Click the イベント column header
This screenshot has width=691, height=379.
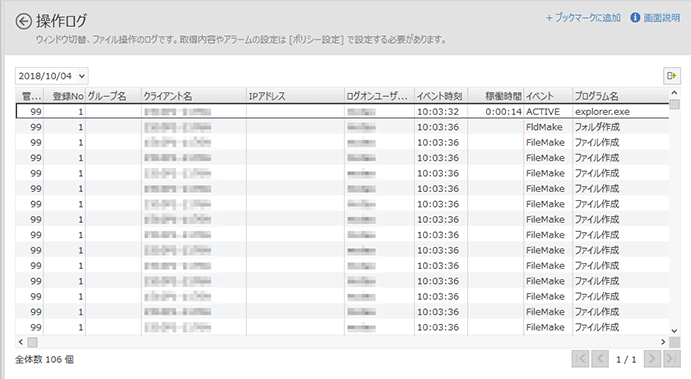tap(548, 96)
